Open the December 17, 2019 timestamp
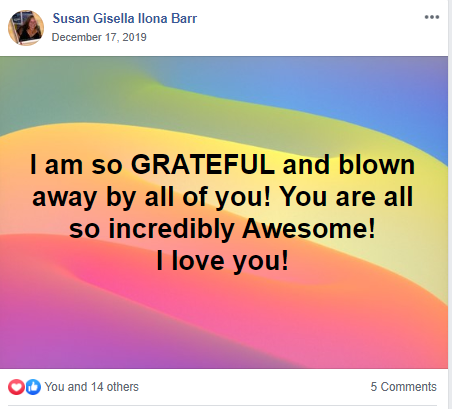The image size is (452, 409). pos(99,37)
